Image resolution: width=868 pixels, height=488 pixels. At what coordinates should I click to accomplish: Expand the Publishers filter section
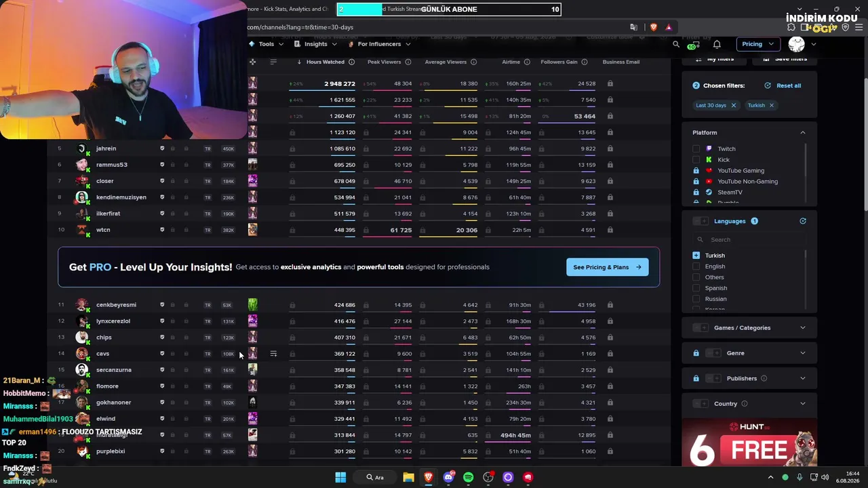click(x=803, y=378)
